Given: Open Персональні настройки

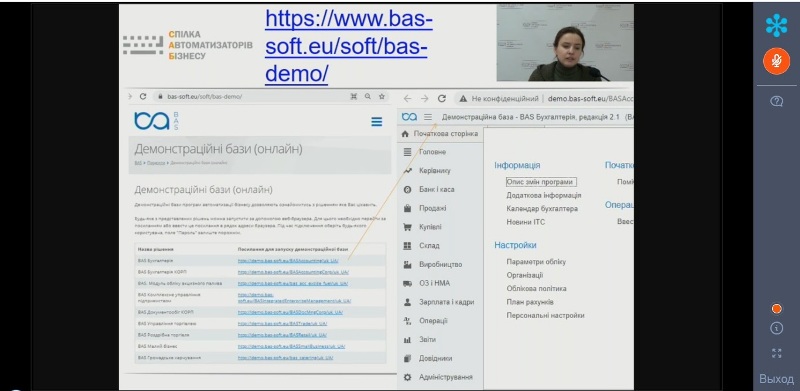Looking at the screenshot, I should (545, 315).
